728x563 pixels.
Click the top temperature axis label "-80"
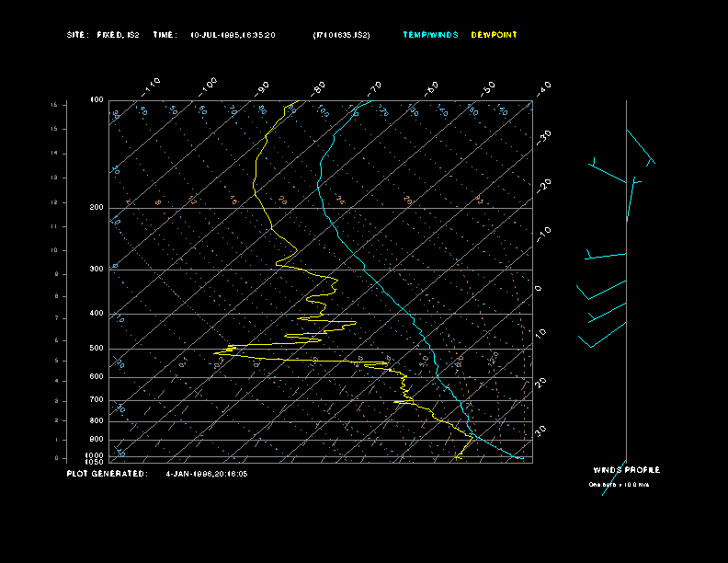317,88
